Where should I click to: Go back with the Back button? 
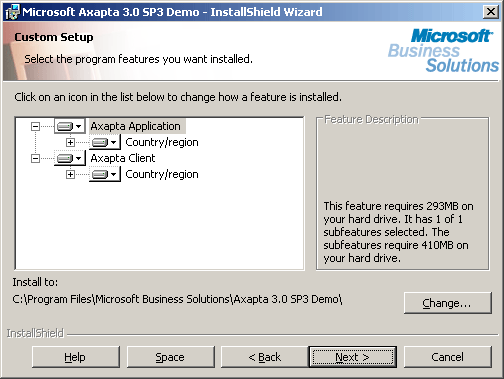pyautogui.click(x=265, y=357)
